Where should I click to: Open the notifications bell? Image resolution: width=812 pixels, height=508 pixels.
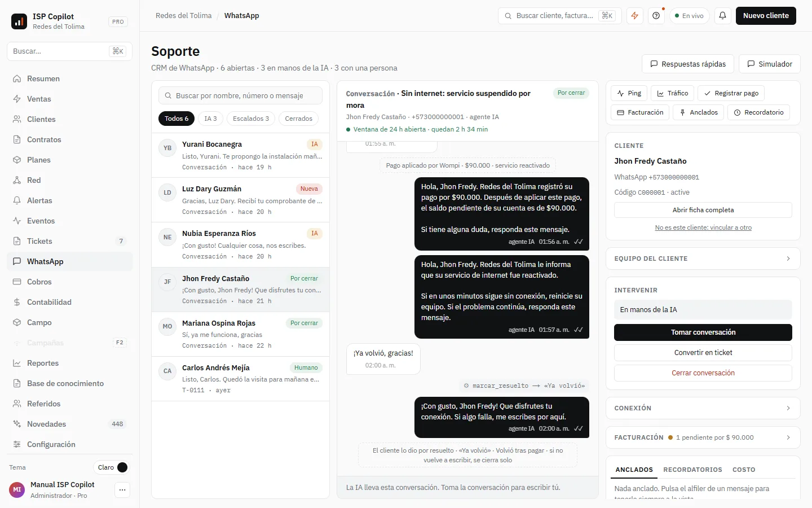click(723, 16)
